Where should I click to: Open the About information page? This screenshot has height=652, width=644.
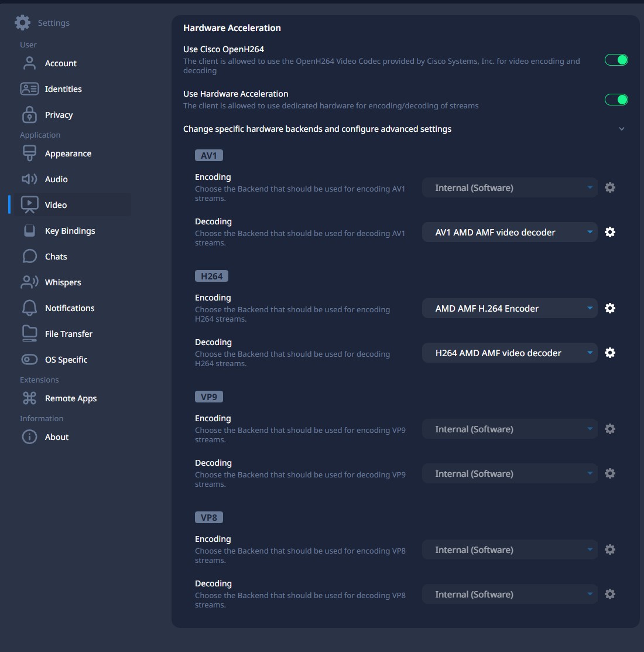[x=57, y=437]
